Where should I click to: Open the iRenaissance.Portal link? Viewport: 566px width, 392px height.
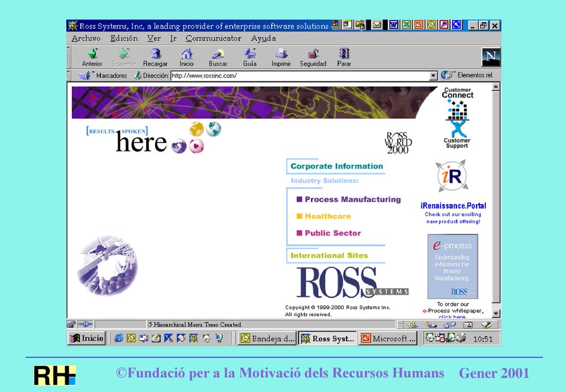pyautogui.click(x=453, y=206)
